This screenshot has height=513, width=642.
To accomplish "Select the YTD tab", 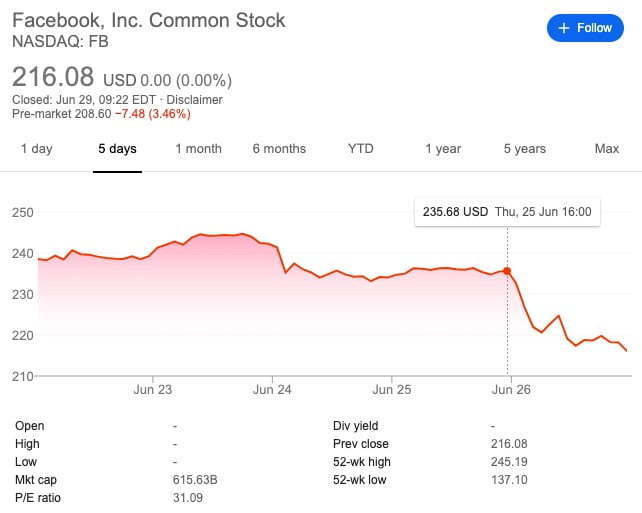I will pos(360,149).
